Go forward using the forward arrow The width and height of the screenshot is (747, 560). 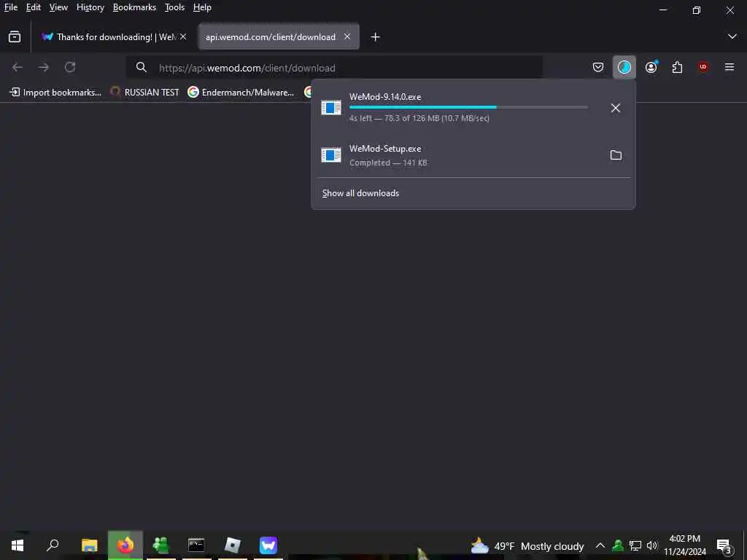44,67
